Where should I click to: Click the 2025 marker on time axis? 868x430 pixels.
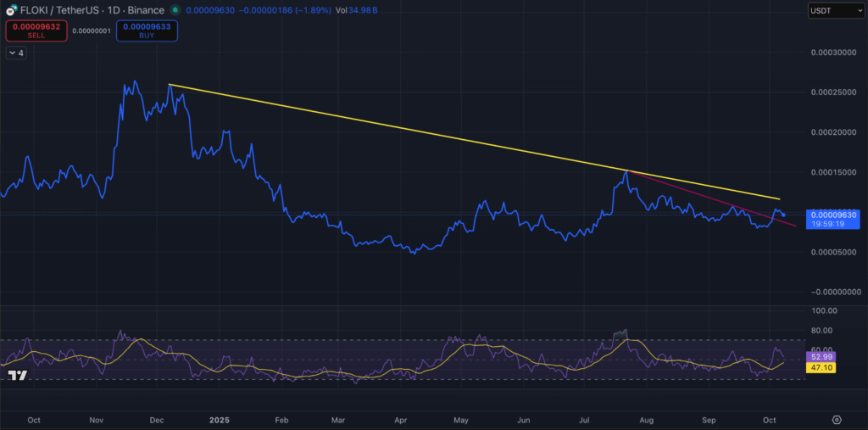pyautogui.click(x=219, y=420)
